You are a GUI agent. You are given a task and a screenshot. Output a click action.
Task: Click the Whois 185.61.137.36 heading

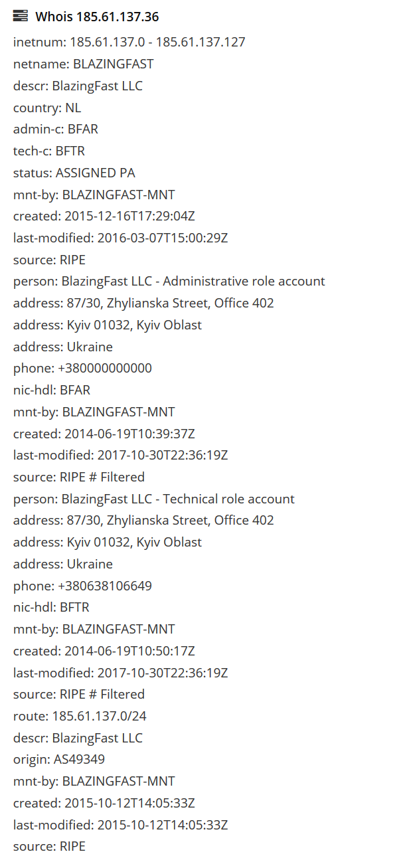[x=97, y=17]
